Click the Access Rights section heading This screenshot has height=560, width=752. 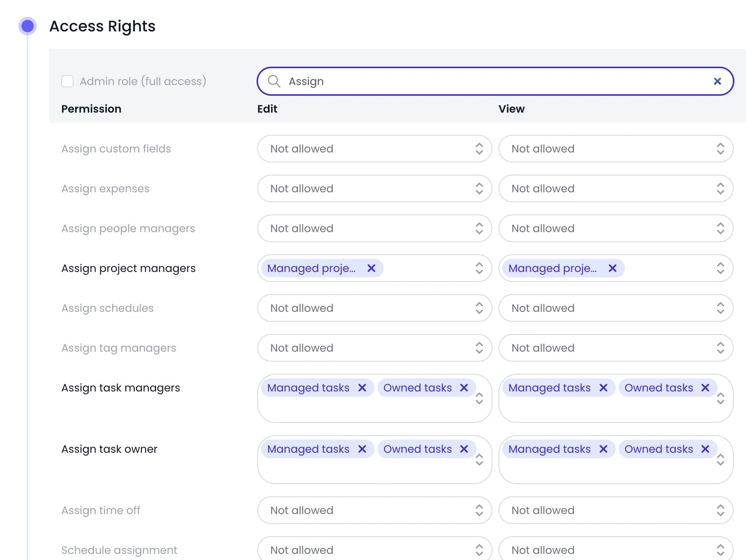(102, 26)
